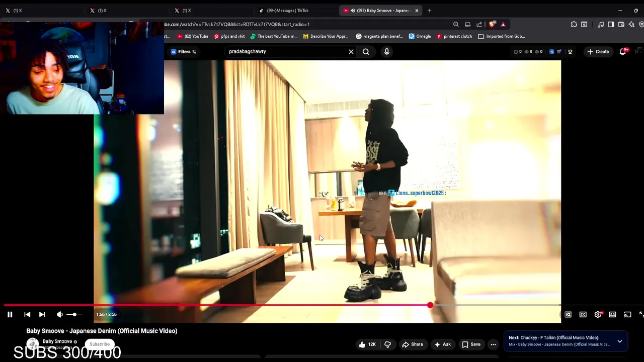Open zoom control in address bar
This screenshot has width=644, height=362.
[456, 24]
